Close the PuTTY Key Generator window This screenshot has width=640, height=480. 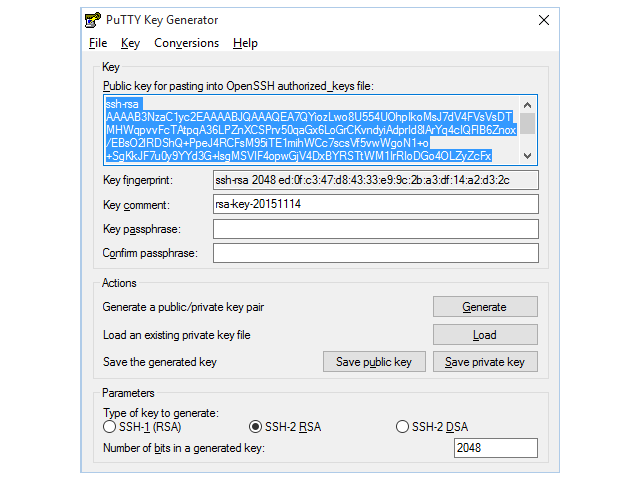(544, 20)
